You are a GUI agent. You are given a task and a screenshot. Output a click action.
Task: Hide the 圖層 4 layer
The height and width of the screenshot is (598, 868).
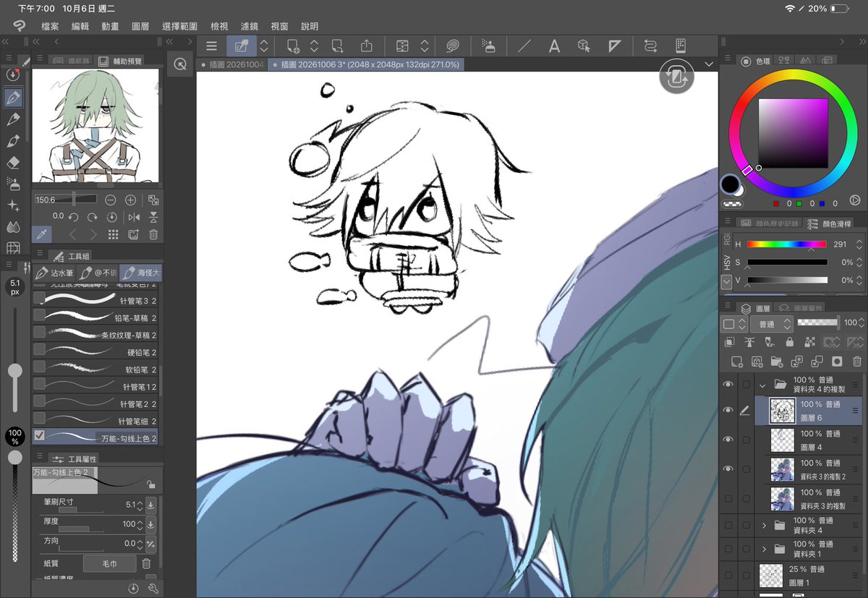[728, 440]
